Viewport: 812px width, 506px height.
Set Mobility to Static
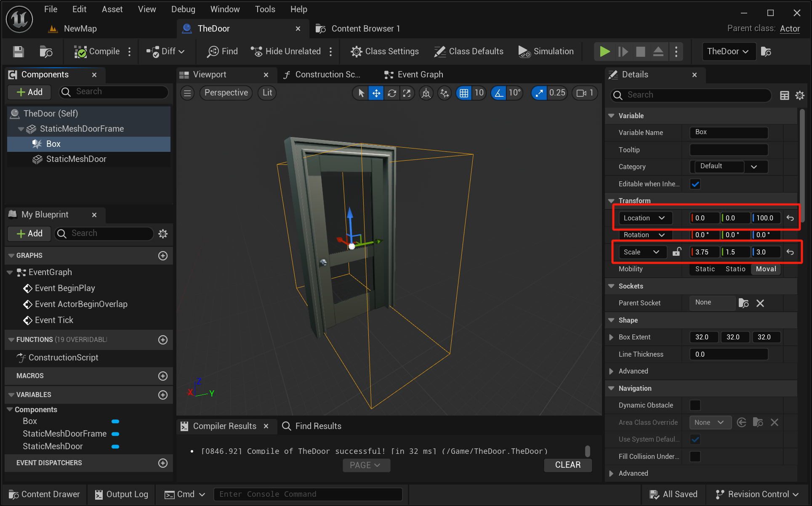click(705, 269)
